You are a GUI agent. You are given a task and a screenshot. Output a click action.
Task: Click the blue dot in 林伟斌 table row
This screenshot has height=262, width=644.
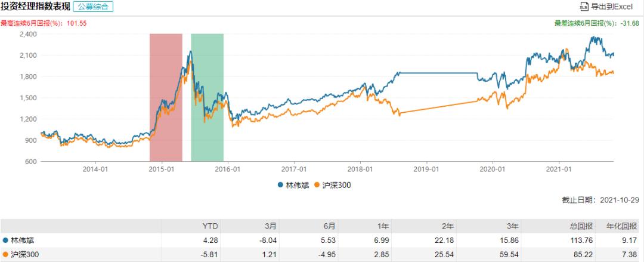(6, 241)
